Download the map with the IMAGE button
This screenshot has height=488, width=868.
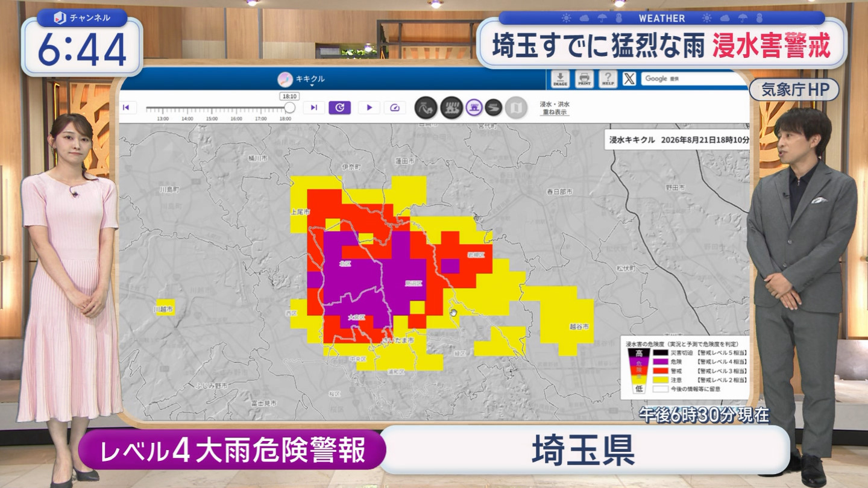click(561, 79)
